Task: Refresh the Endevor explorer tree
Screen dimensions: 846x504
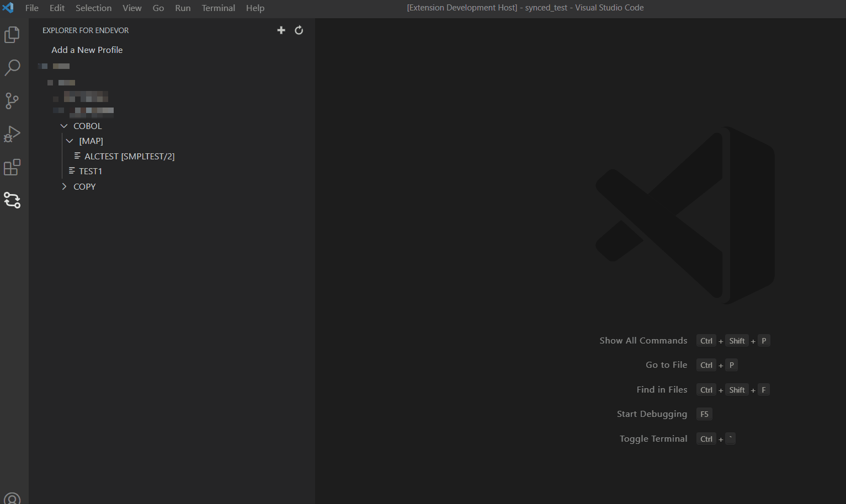Action: (299, 30)
